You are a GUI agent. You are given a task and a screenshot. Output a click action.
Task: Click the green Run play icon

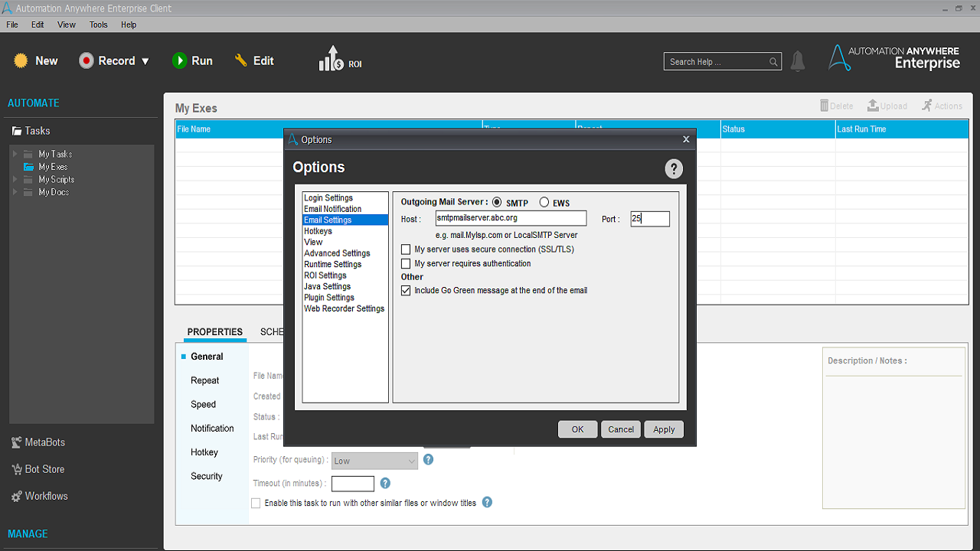(x=179, y=61)
